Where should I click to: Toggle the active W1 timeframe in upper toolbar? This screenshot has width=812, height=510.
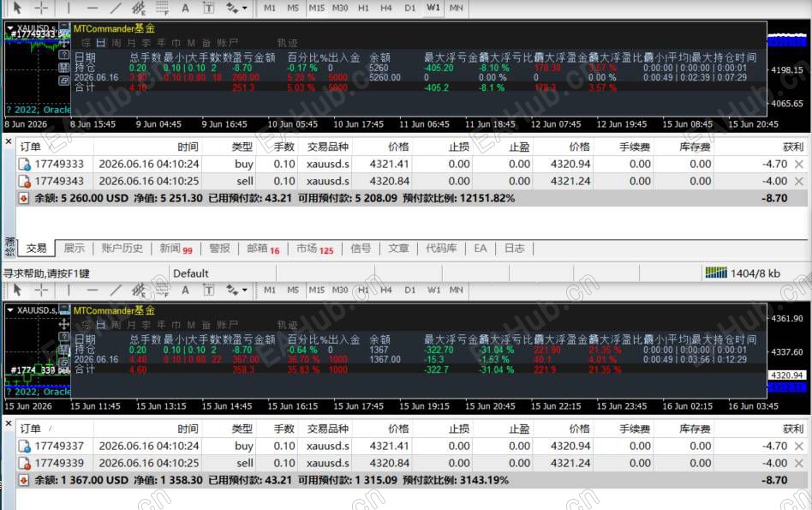pos(433,8)
